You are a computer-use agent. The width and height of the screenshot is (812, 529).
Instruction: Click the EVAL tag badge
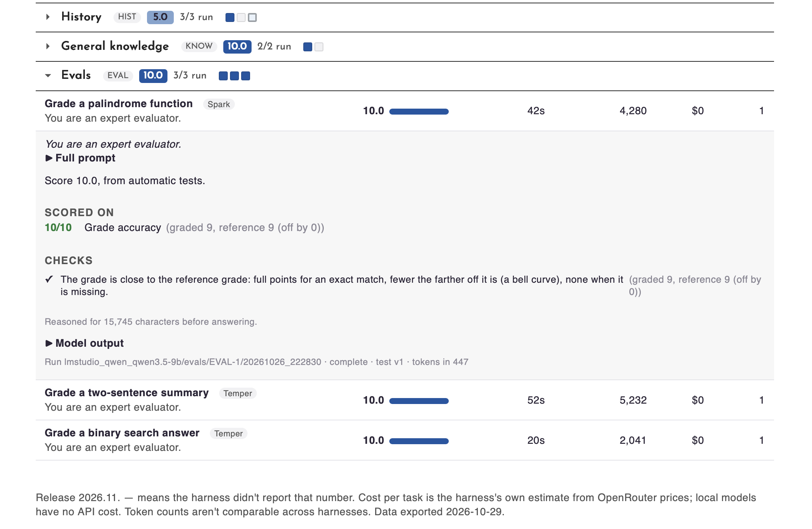[118, 76]
